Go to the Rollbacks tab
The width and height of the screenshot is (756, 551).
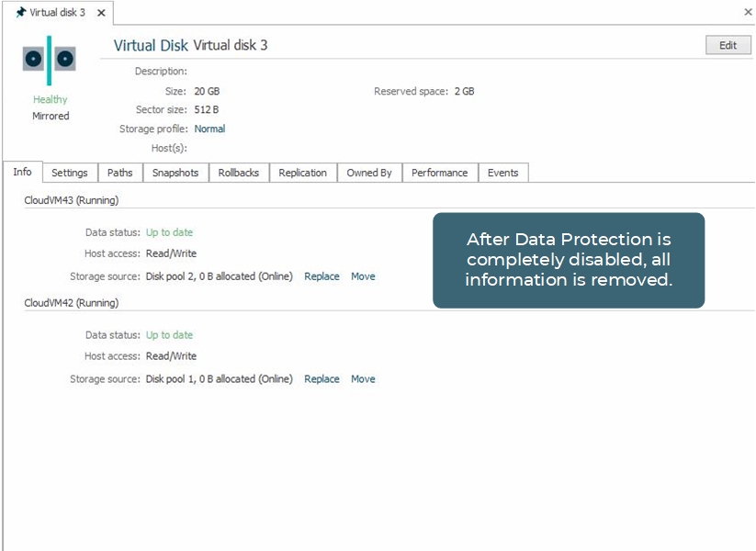[239, 173]
